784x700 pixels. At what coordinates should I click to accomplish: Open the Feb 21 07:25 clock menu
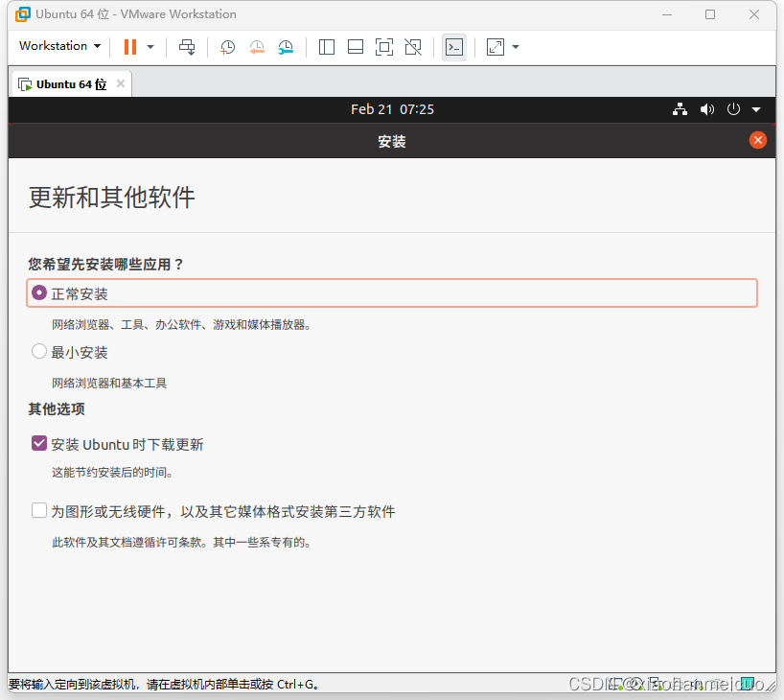(x=393, y=109)
